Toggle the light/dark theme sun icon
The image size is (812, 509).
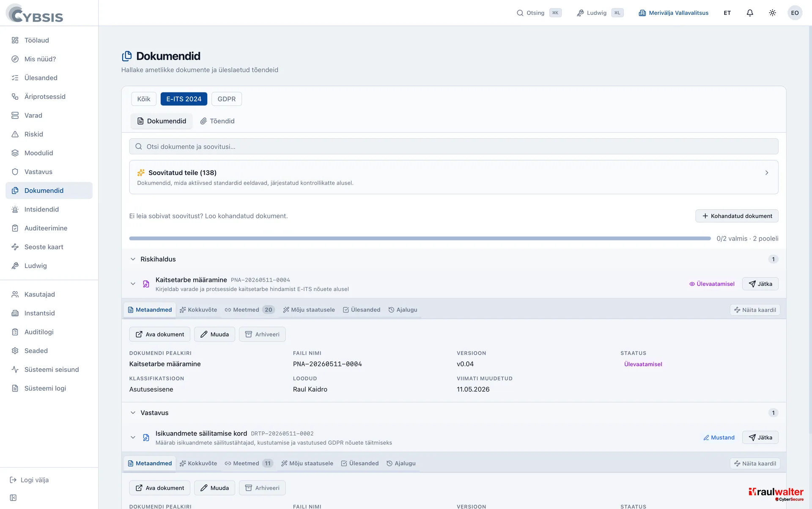tap(772, 13)
